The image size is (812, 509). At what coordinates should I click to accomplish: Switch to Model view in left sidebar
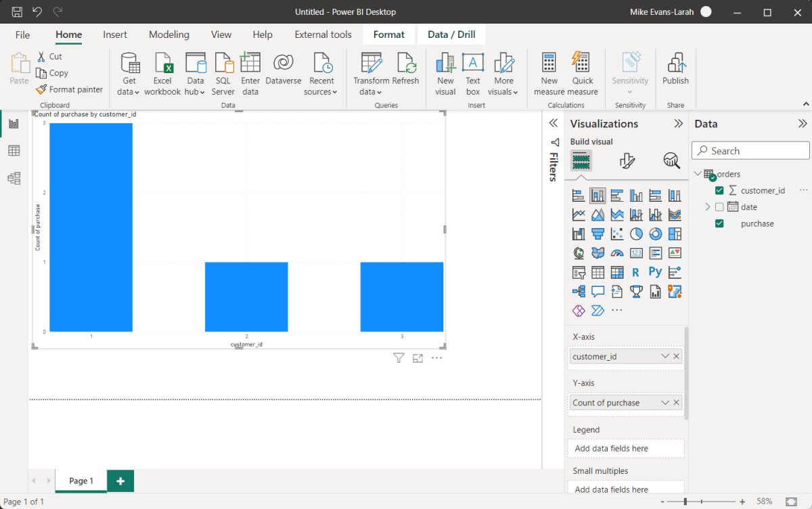(x=14, y=178)
